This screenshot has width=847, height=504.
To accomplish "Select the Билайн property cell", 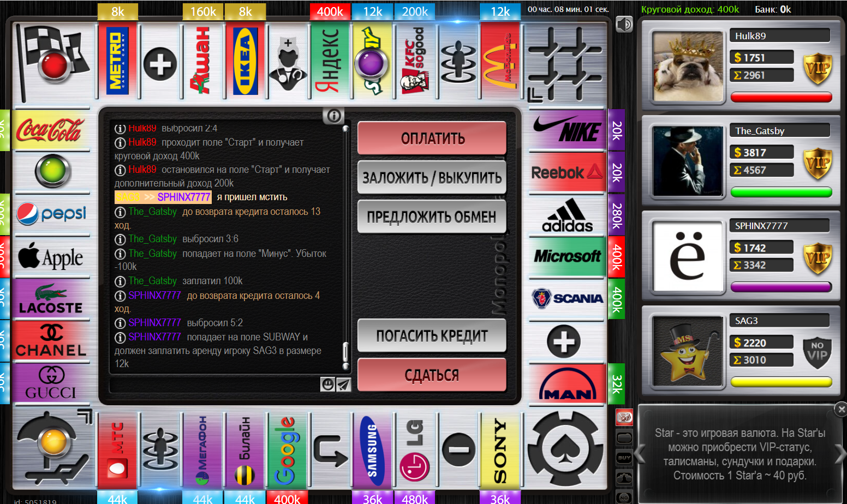I will pos(245,451).
